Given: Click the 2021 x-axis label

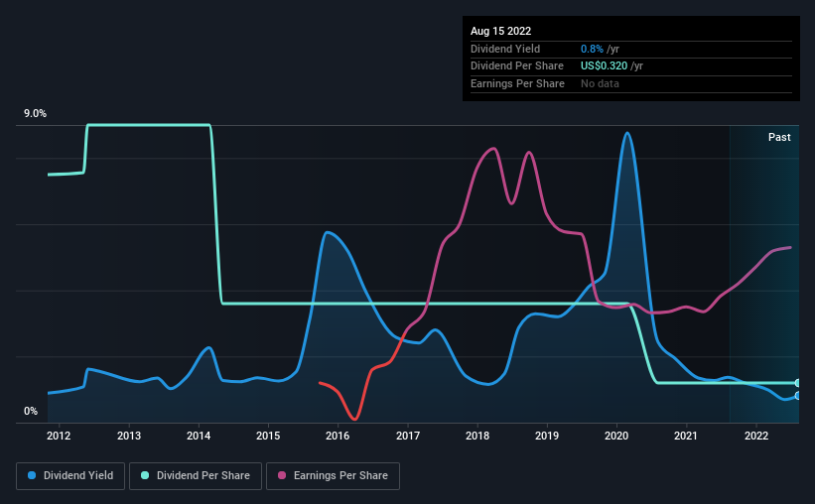Looking at the screenshot, I should pos(686,436).
